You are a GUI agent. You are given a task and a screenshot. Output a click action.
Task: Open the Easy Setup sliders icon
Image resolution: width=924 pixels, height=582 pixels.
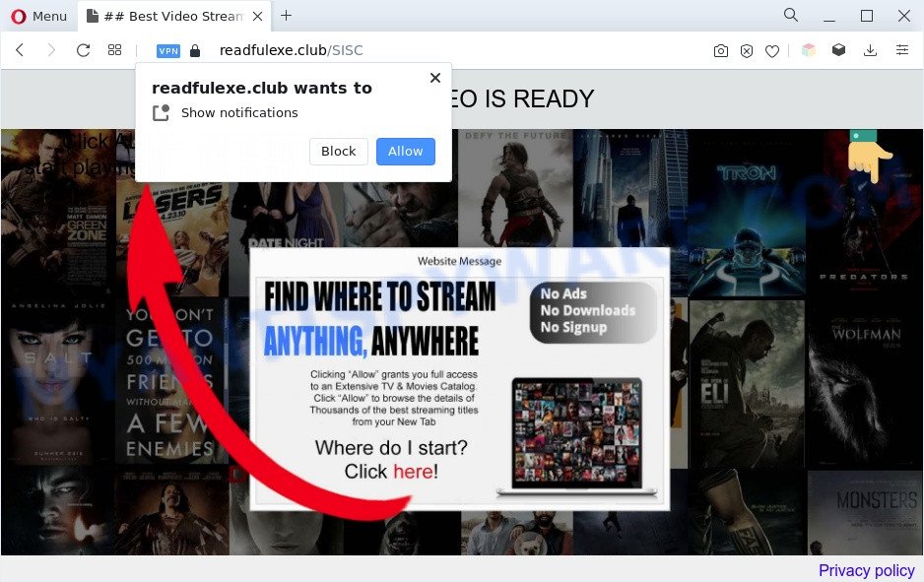pyautogui.click(x=902, y=50)
